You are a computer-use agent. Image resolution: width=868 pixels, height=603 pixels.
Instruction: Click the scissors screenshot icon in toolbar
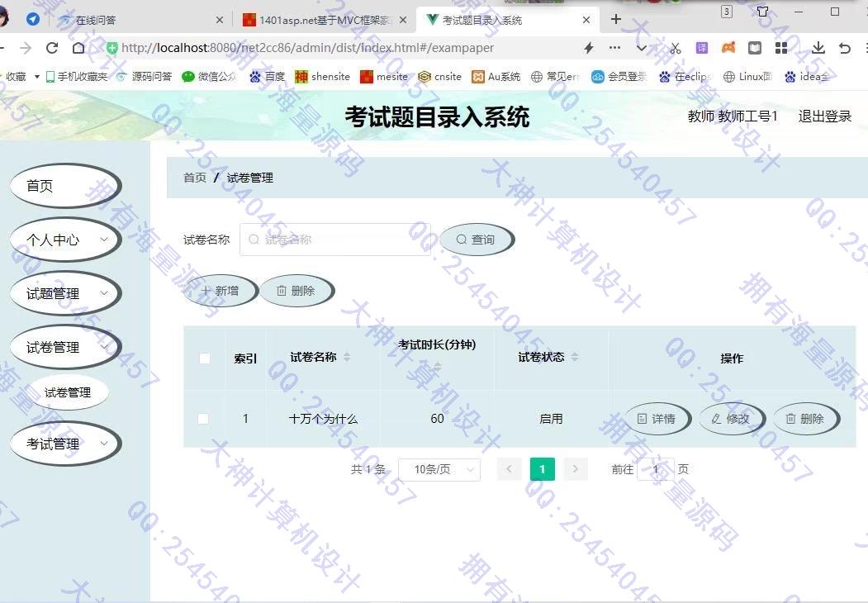(676, 48)
